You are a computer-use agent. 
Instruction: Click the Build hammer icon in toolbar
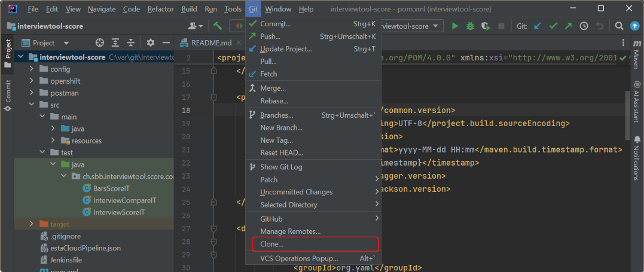click(217, 26)
